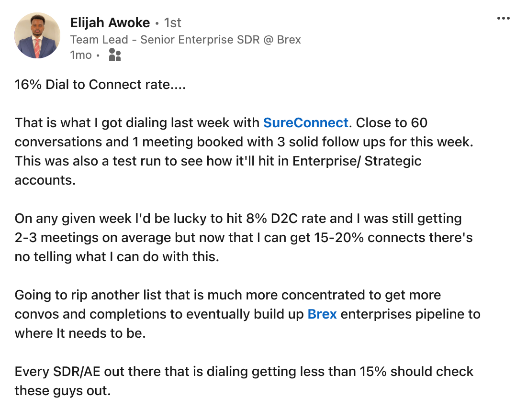Click the line starting "Going to rip another list"

(228, 295)
